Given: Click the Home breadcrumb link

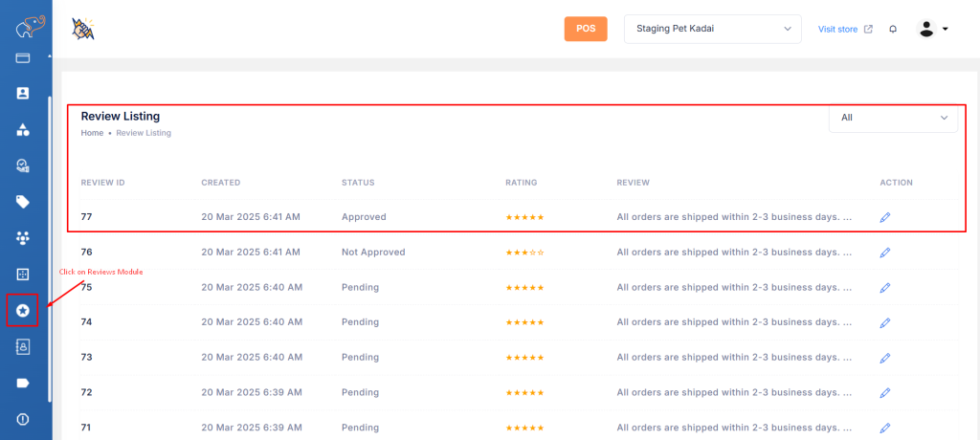Looking at the screenshot, I should pos(92,133).
